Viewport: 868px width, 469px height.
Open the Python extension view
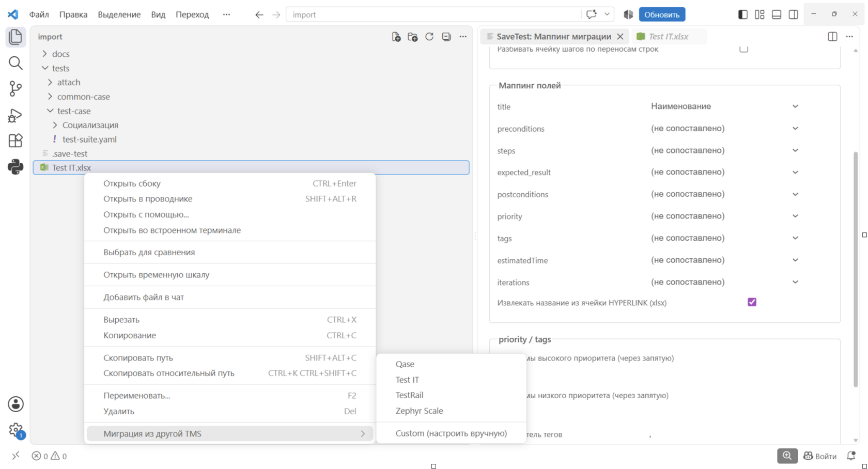tap(16, 166)
